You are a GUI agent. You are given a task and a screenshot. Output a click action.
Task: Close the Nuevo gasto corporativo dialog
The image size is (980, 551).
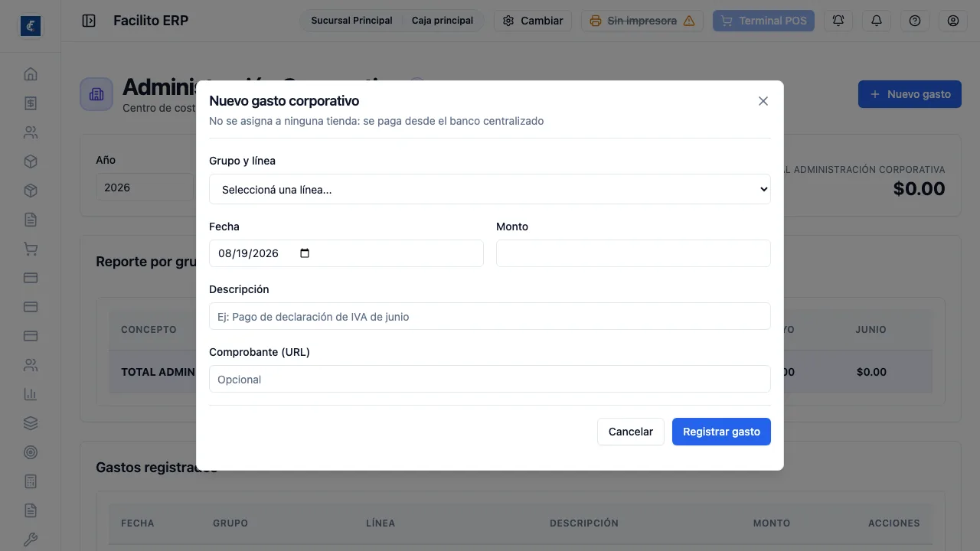(763, 101)
